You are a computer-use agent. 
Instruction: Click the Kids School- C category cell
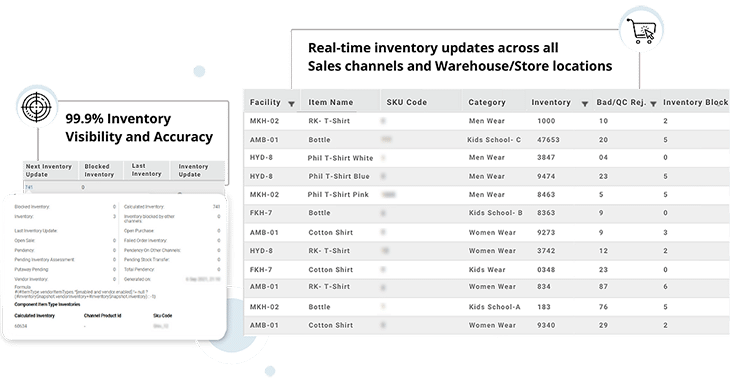(x=494, y=140)
